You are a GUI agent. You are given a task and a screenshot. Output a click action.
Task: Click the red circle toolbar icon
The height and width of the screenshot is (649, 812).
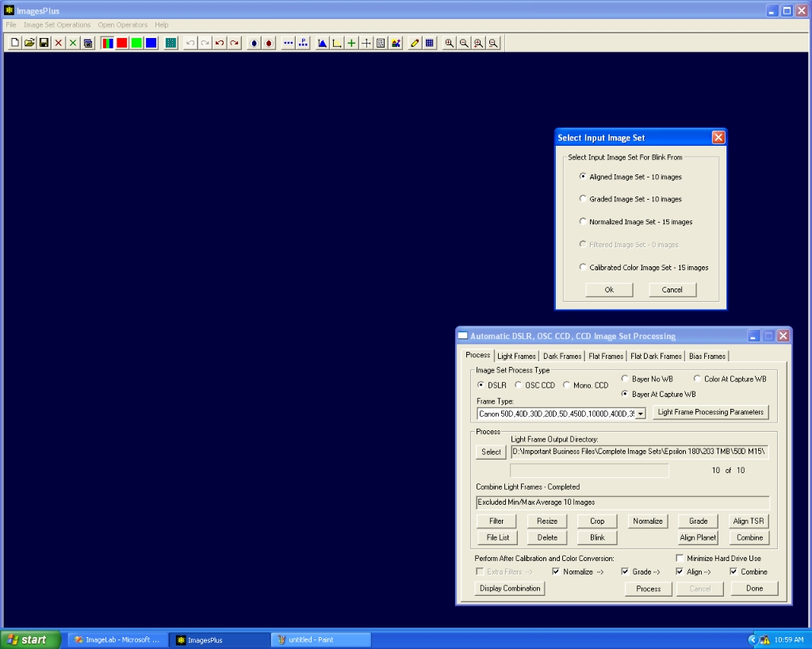tap(268, 43)
